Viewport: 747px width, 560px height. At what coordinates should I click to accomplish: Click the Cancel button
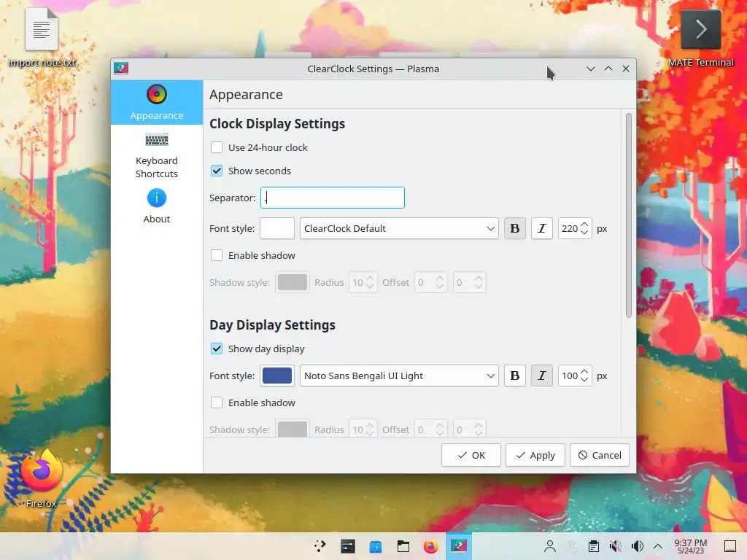(x=600, y=455)
